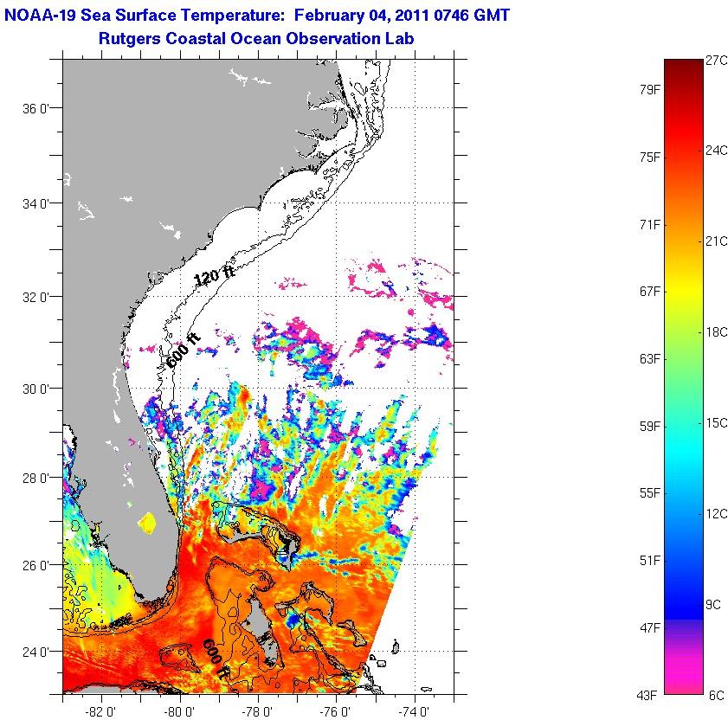Click the '67F' colorbar label

649,292
